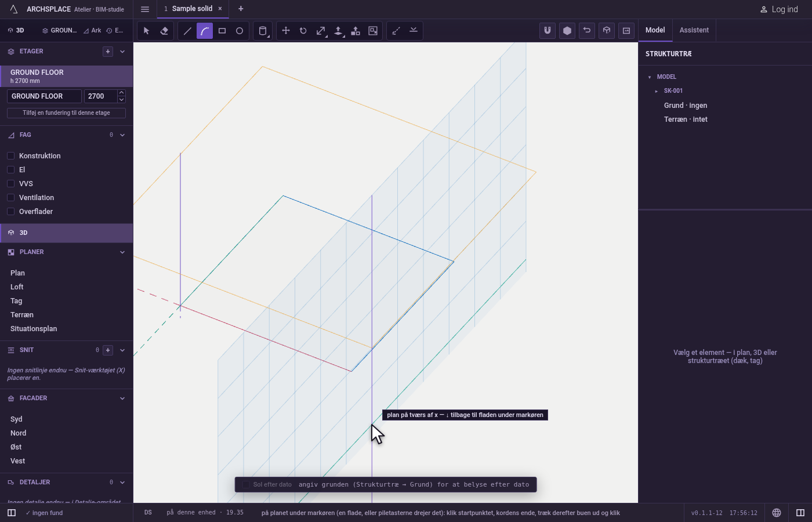Select the push-pull extrude tool
The height and width of the screenshot is (522, 812).
pos(338,31)
